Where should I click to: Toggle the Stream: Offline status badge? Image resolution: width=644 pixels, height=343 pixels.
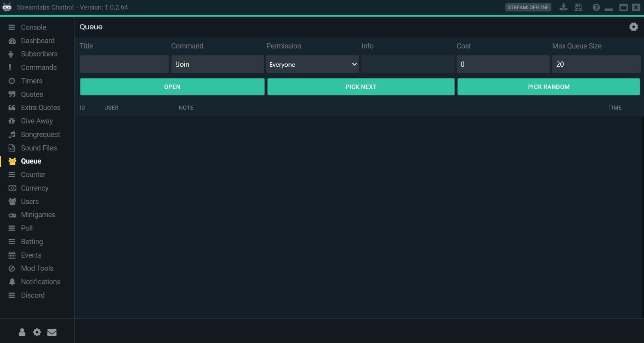(528, 7)
